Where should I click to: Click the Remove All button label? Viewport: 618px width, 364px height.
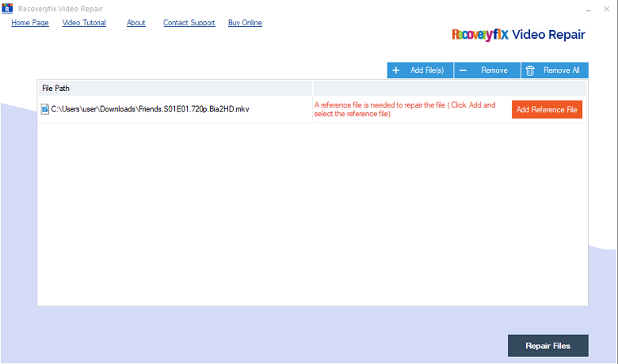click(562, 70)
